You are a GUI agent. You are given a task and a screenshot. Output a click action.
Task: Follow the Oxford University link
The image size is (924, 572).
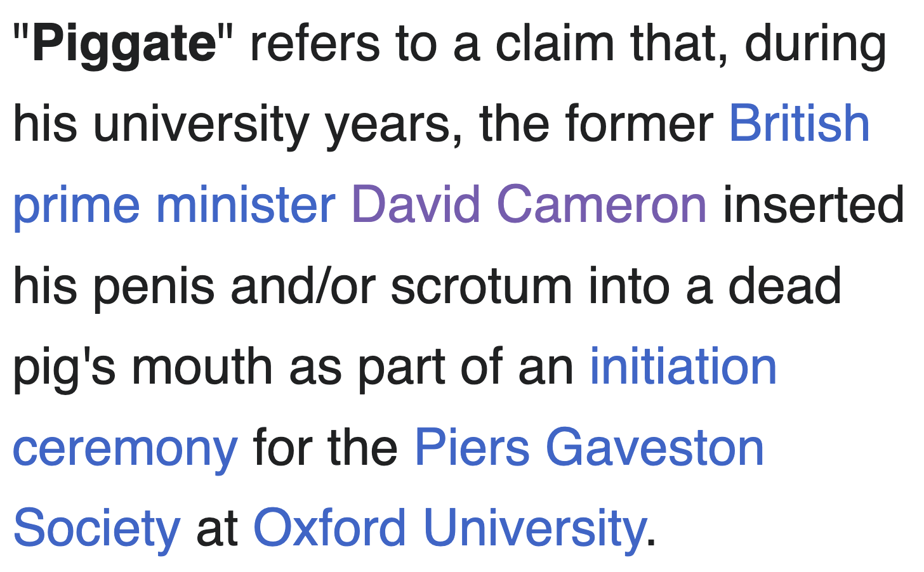coord(449,528)
